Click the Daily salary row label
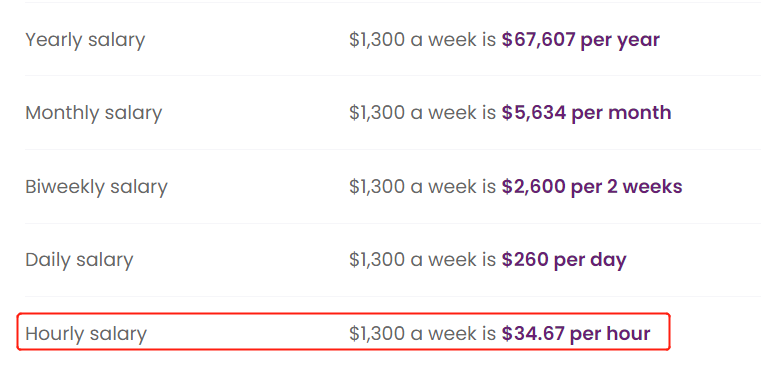This screenshot has width=761, height=371. point(79,260)
